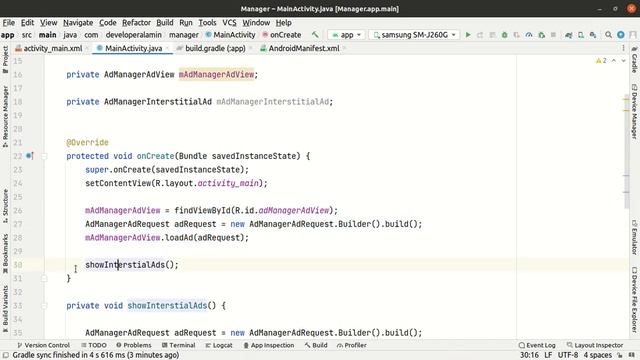Viewport: 640px width, 360px height.
Task: Open the File menu
Action: click(9, 22)
